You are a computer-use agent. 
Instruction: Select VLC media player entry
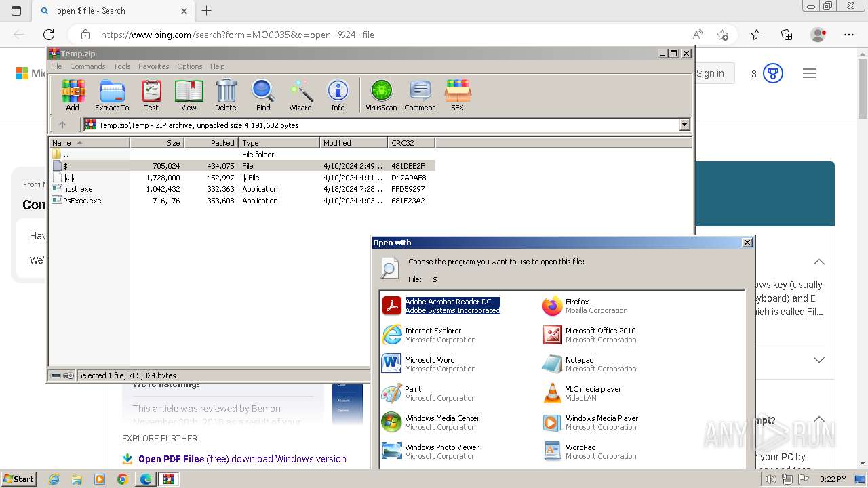coord(582,393)
